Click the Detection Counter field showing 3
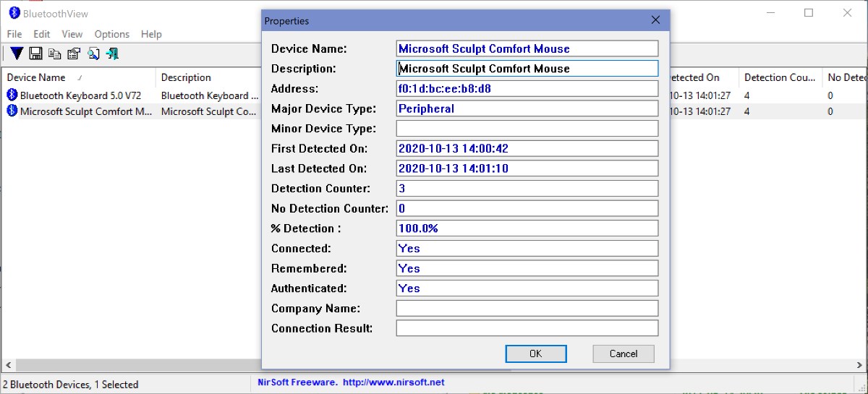Image resolution: width=868 pixels, height=394 pixels. click(x=527, y=188)
